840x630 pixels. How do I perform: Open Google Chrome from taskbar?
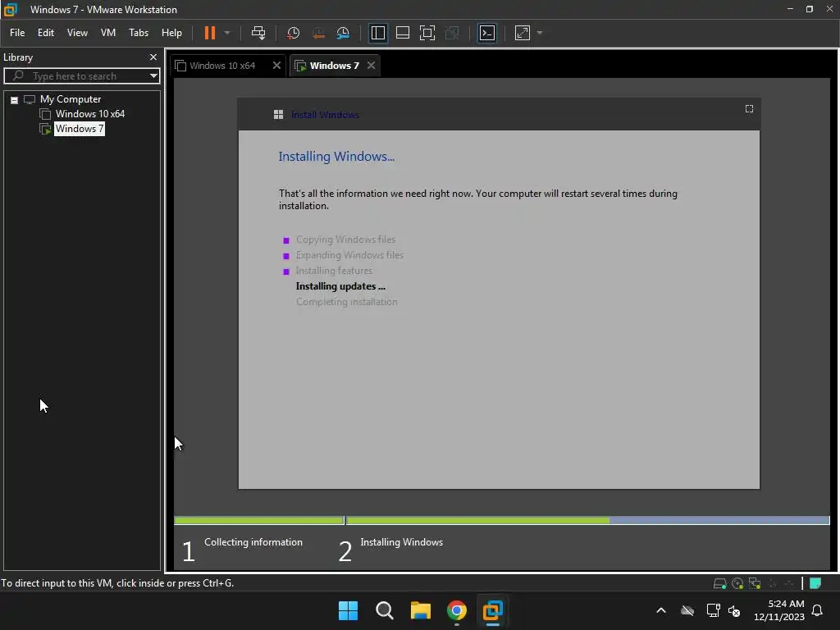point(456,610)
